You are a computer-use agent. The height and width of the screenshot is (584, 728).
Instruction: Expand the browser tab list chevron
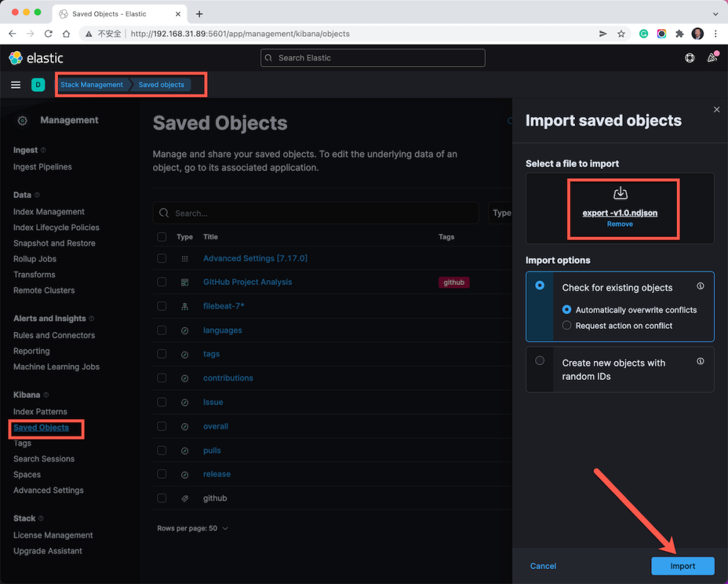[x=715, y=14]
